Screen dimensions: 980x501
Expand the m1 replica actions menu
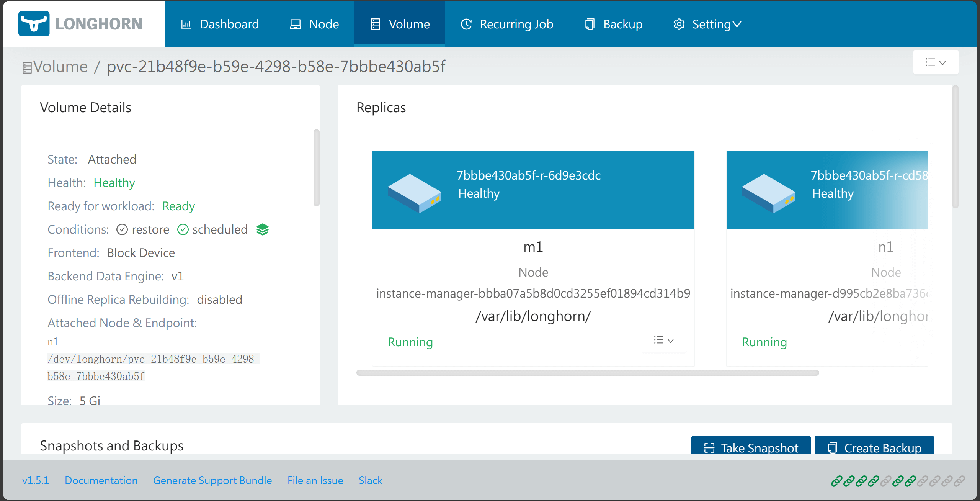[x=663, y=340]
